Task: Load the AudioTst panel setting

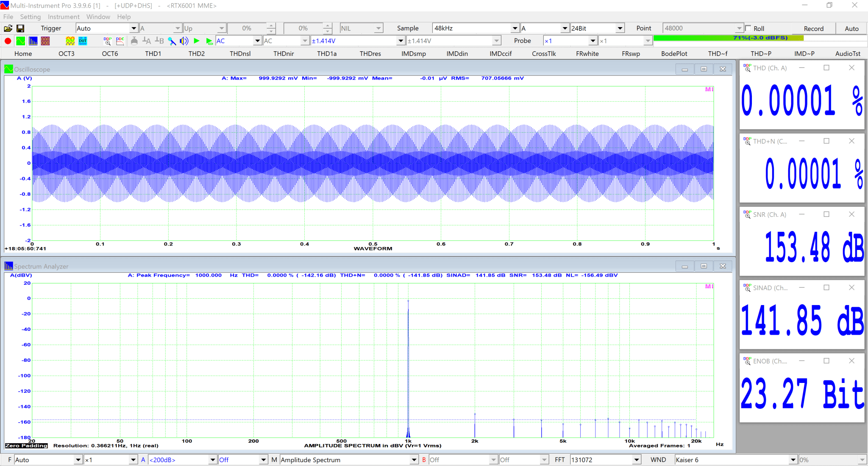Action: [848, 53]
